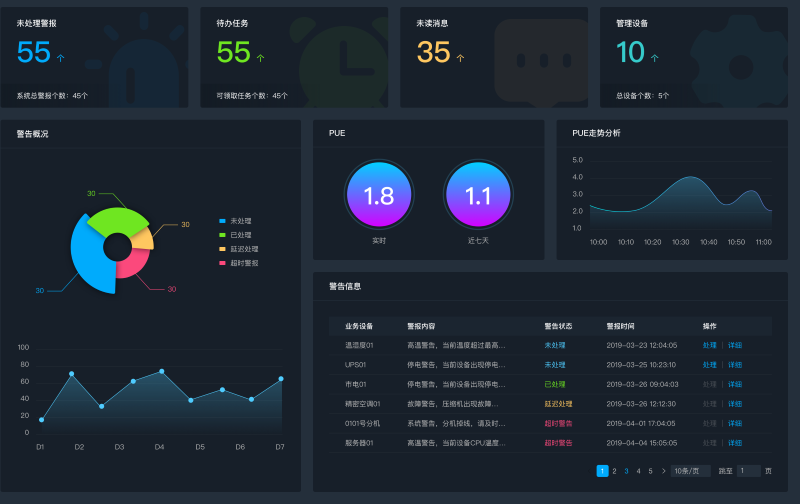Toggle 已处理 legend item in pie chart

click(x=236, y=234)
